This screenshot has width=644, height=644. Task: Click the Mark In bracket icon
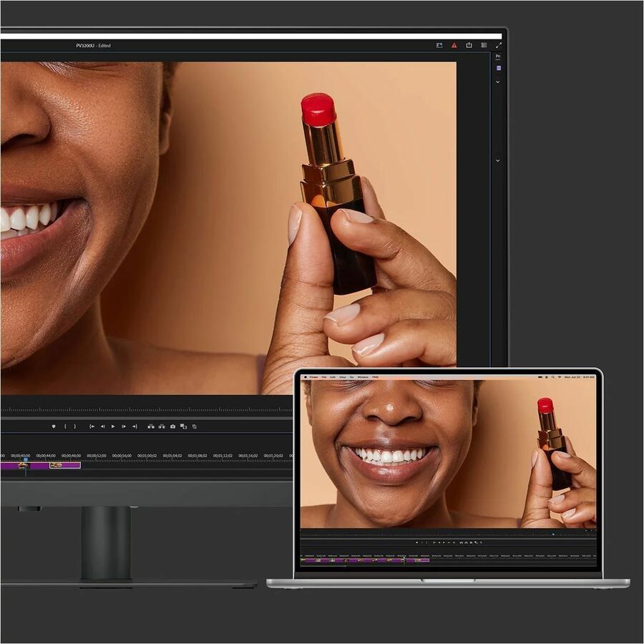[x=65, y=426]
